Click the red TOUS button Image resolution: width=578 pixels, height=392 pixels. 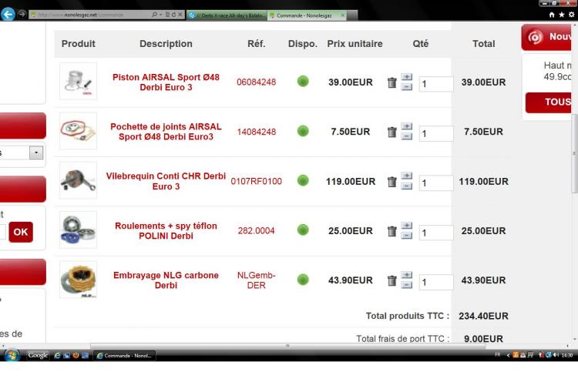(549, 102)
